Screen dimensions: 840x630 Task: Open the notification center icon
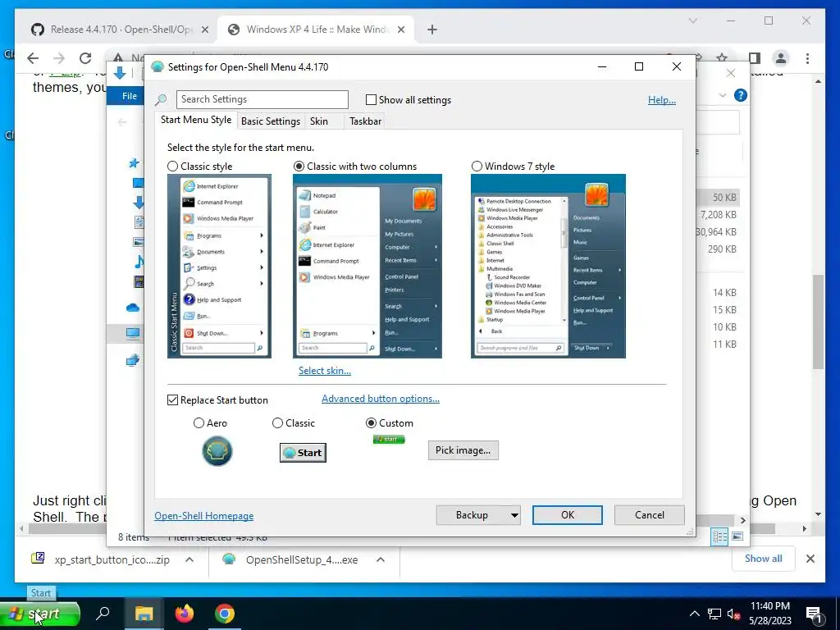tap(814, 614)
